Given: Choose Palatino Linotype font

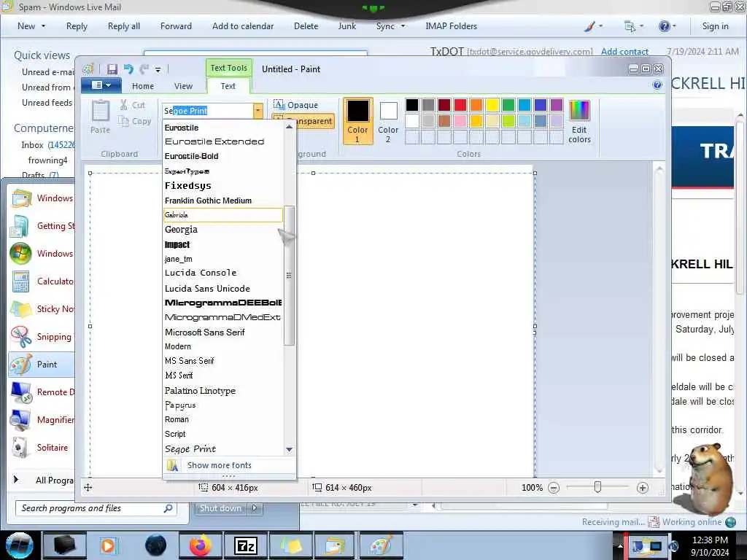Looking at the screenshot, I should (x=223, y=391).
